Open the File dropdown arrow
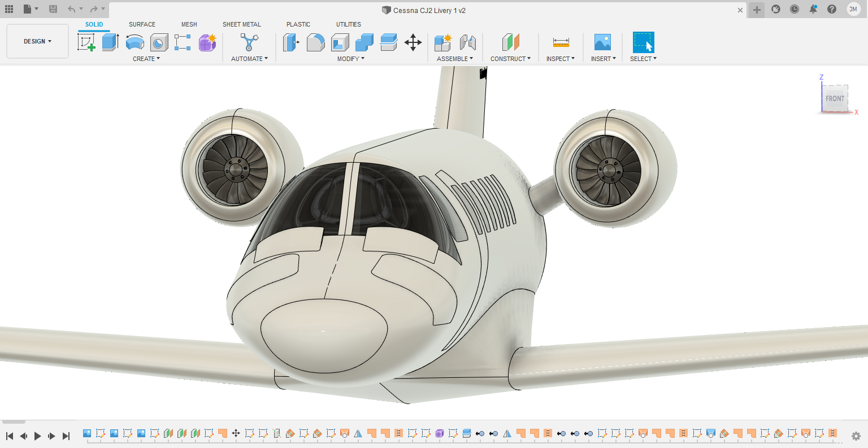Viewport: 868px width, 448px height. coord(37,9)
